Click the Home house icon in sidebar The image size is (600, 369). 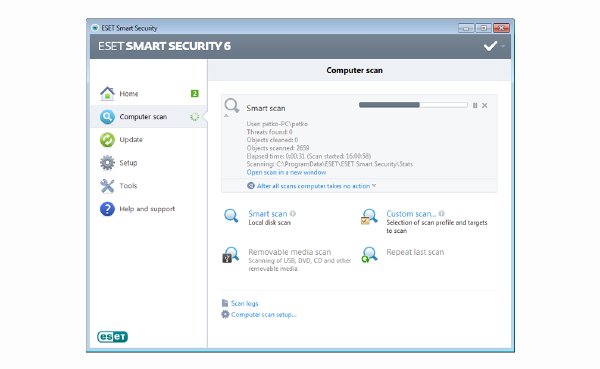[107, 93]
